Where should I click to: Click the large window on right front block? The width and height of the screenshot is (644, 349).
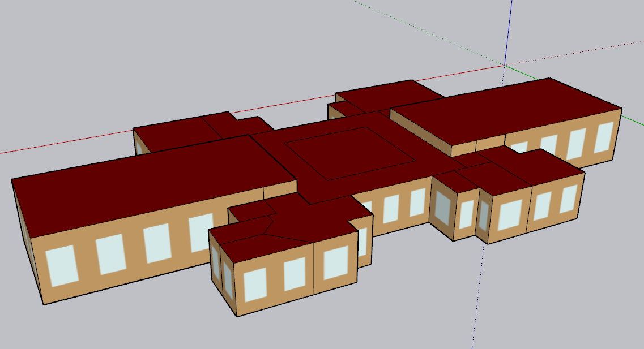tap(510, 215)
